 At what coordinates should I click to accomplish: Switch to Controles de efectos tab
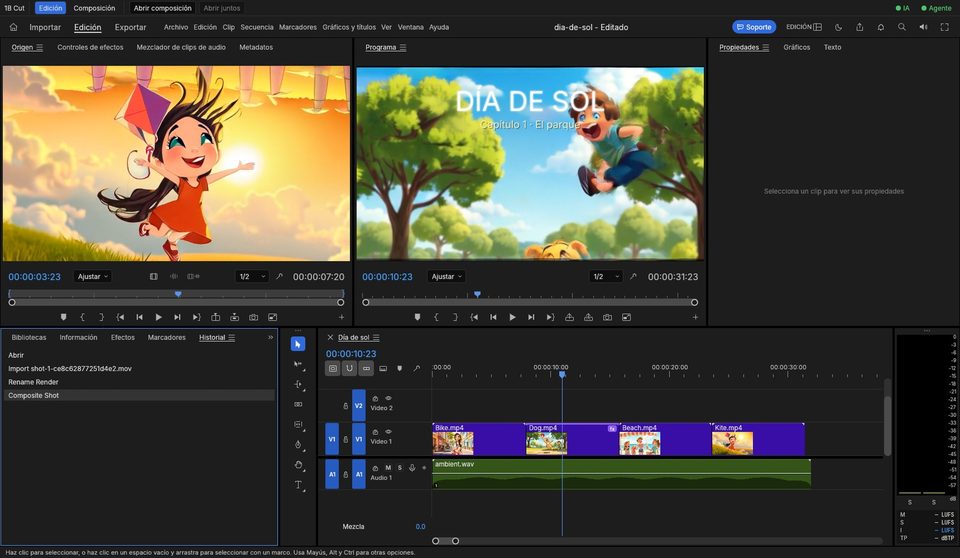(x=90, y=47)
